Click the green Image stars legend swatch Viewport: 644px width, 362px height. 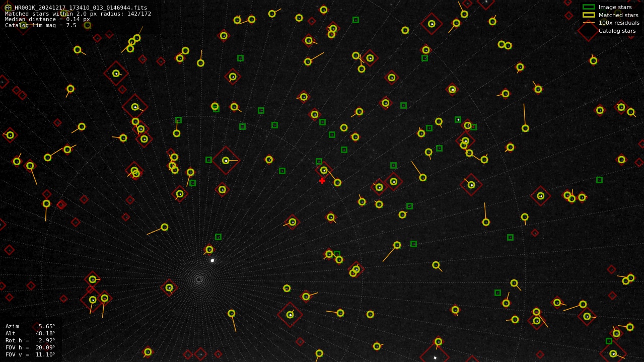point(589,7)
